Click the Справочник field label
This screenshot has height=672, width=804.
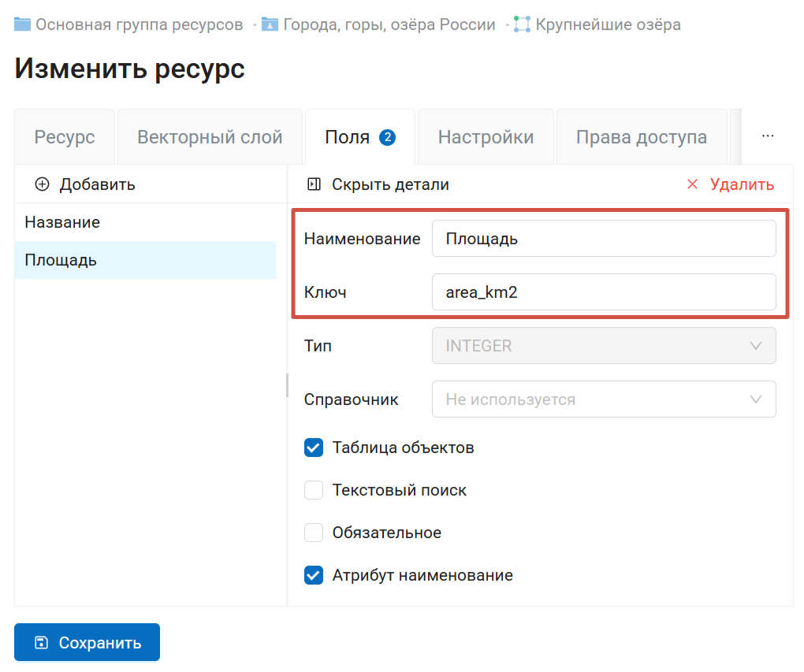pos(352,399)
